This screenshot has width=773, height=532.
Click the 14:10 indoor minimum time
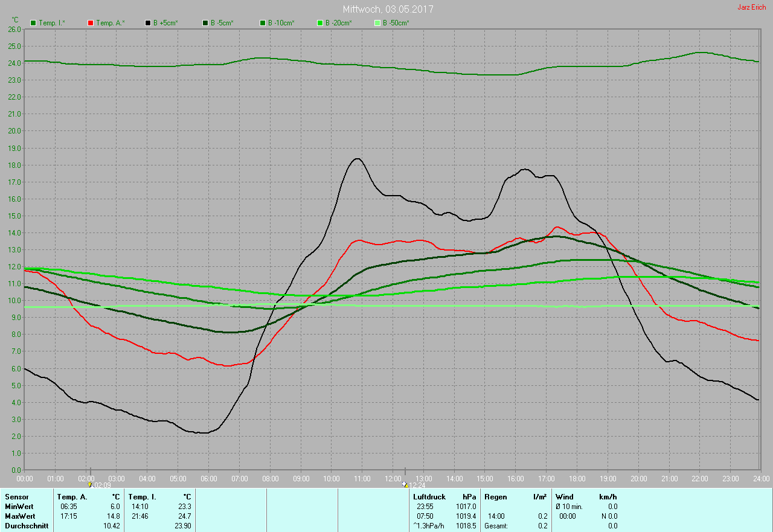point(140,507)
